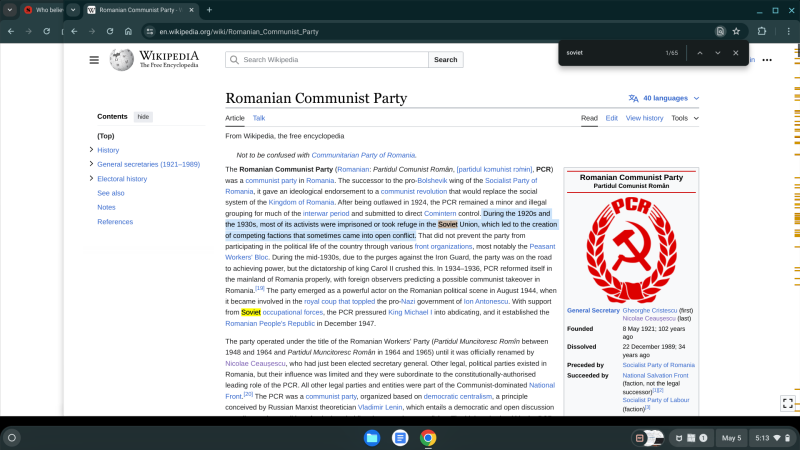Open the Docs app in shelf
Viewport: 800px width, 450px height.
point(400,438)
